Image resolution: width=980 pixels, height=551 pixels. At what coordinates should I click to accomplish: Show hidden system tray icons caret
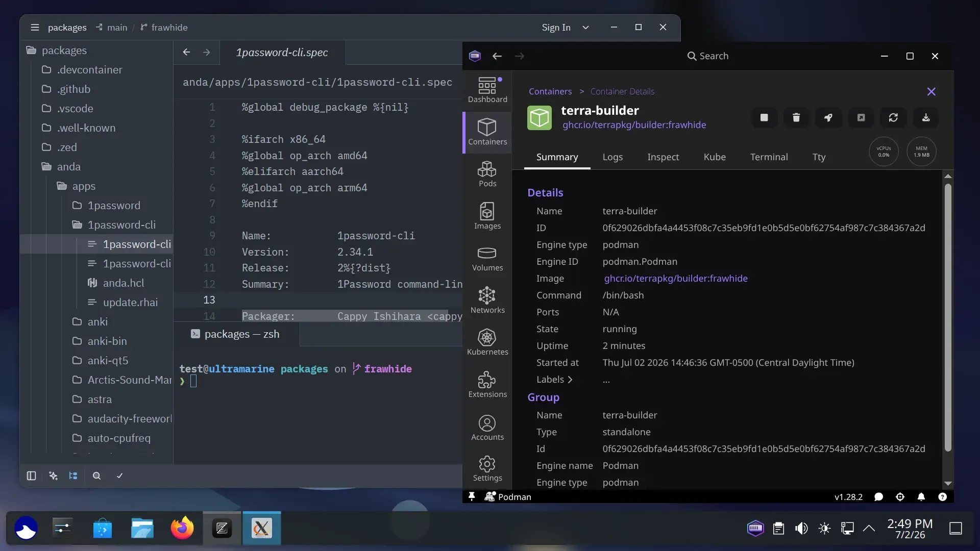(869, 528)
